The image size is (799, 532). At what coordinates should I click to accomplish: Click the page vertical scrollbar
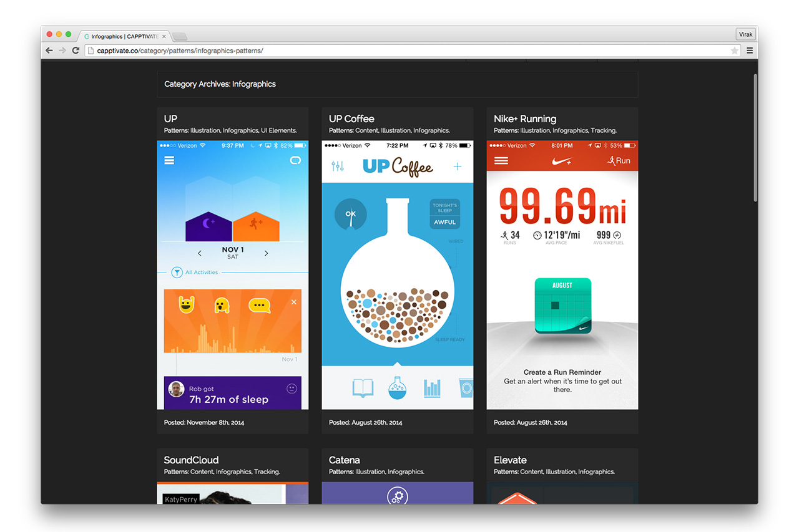(x=755, y=137)
